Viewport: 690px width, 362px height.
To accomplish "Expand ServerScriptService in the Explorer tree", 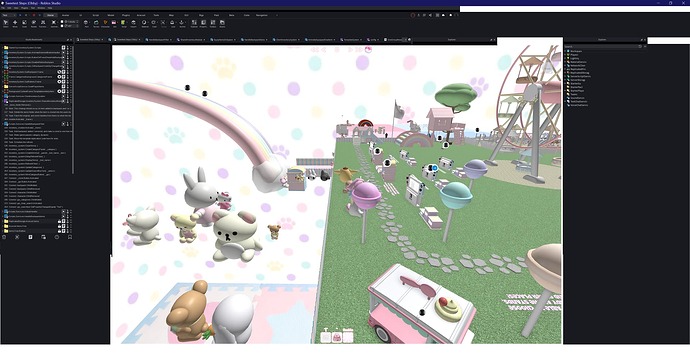I will (565, 77).
